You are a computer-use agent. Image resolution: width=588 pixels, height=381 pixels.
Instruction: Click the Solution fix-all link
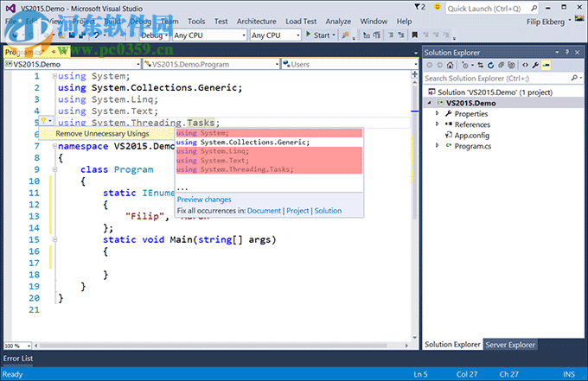[x=328, y=211]
